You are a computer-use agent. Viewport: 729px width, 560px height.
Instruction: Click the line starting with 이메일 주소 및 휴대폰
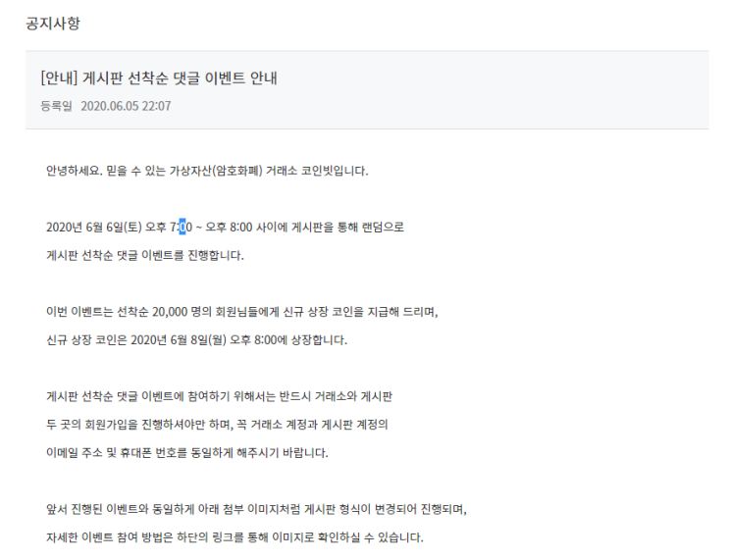click(186, 453)
